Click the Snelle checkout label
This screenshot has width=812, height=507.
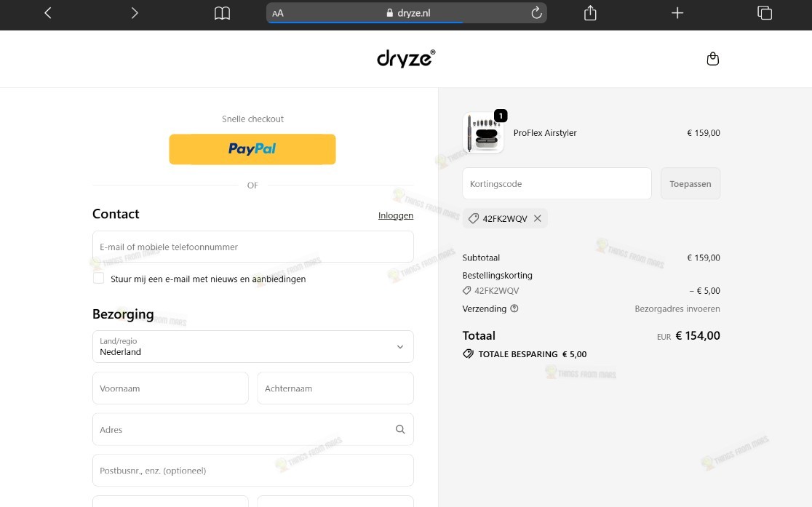point(252,119)
